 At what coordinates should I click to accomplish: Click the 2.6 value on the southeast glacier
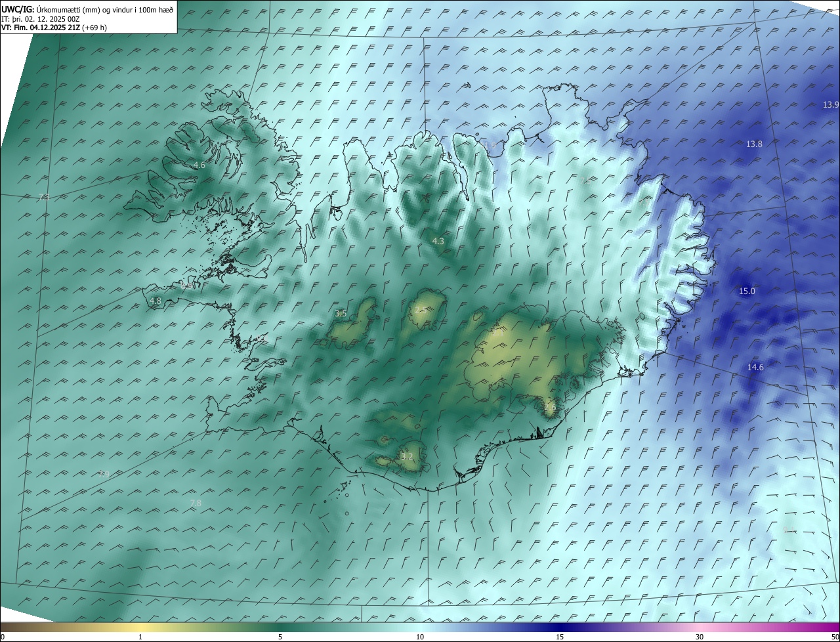click(550, 408)
